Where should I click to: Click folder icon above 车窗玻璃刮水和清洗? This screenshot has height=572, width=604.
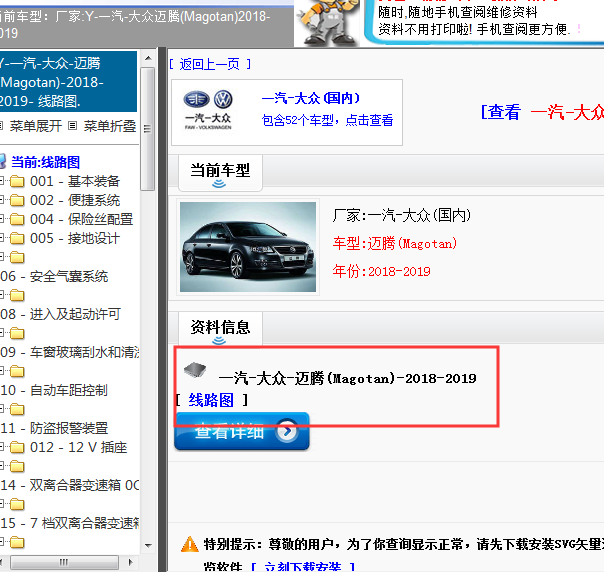[x=17, y=333]
